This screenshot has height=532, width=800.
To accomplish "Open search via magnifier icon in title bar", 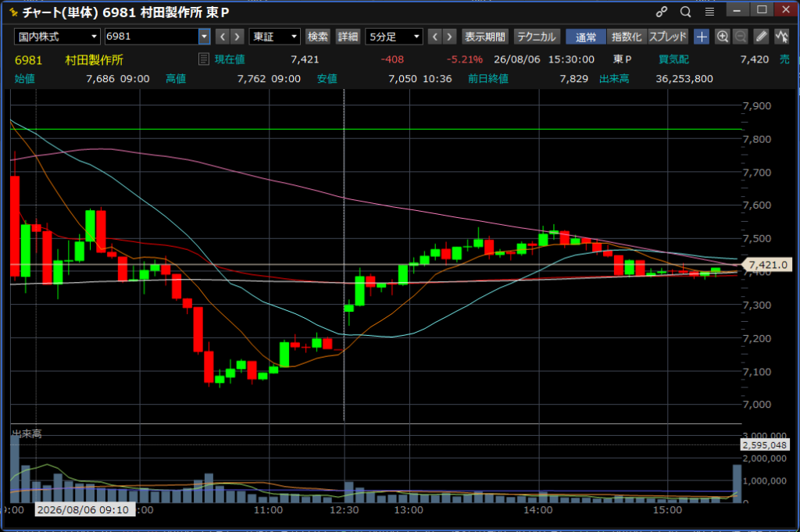I will [686, 12].
